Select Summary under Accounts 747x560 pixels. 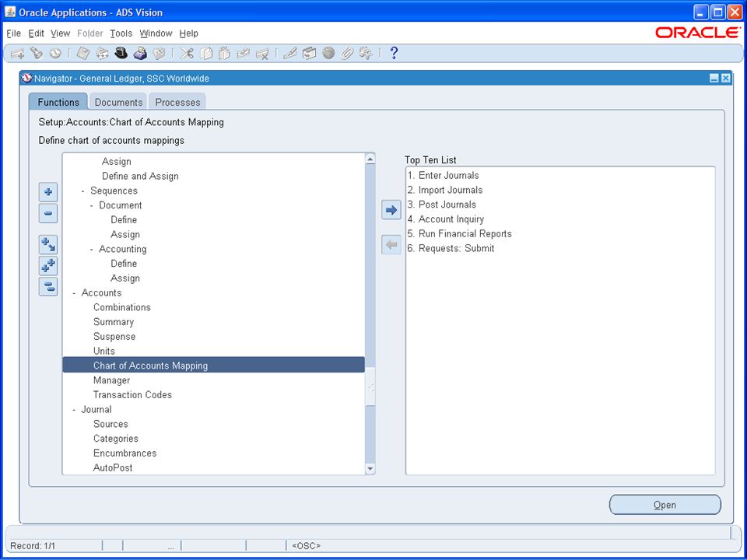click(x=114, y=322)
